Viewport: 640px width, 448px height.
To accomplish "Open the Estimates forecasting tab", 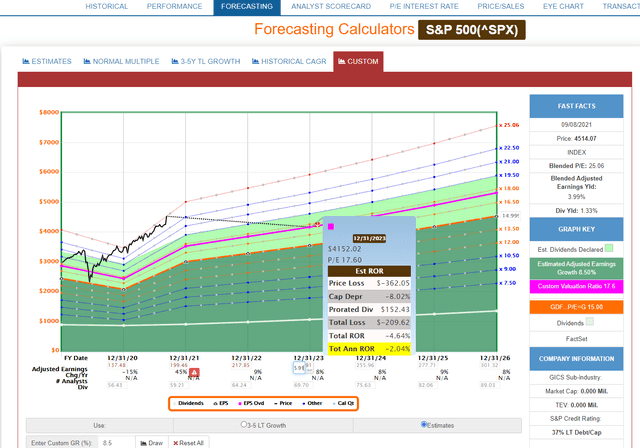I will (47, 61).
